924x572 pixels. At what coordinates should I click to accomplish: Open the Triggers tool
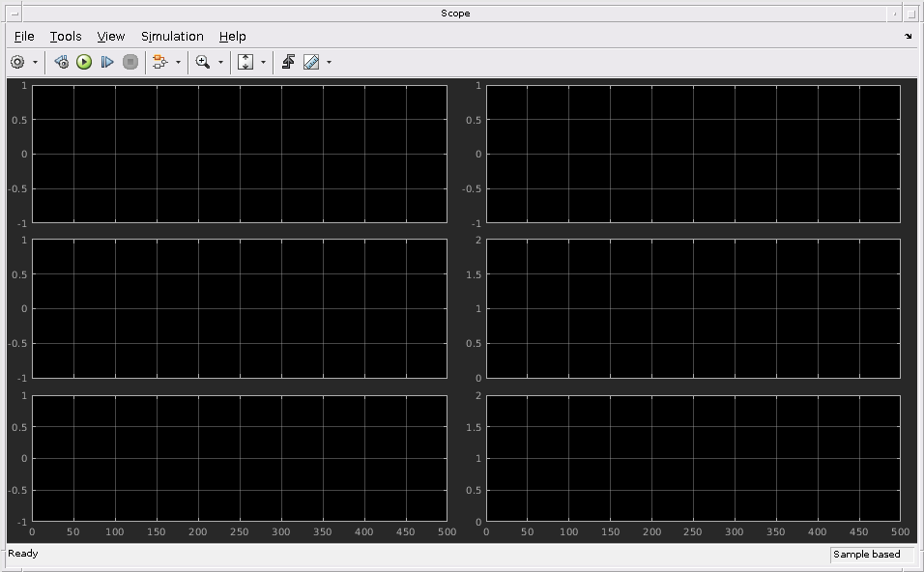(288, 62)
